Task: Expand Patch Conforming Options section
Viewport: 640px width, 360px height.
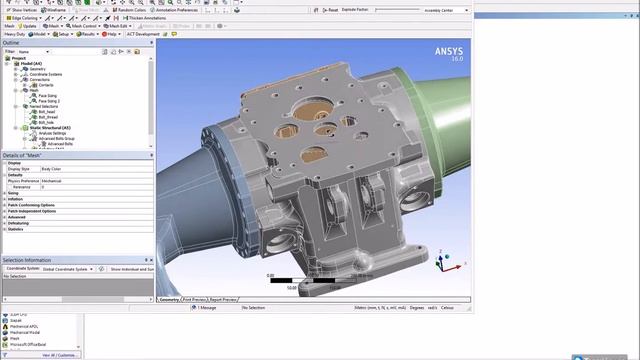Action: (5, 205)
